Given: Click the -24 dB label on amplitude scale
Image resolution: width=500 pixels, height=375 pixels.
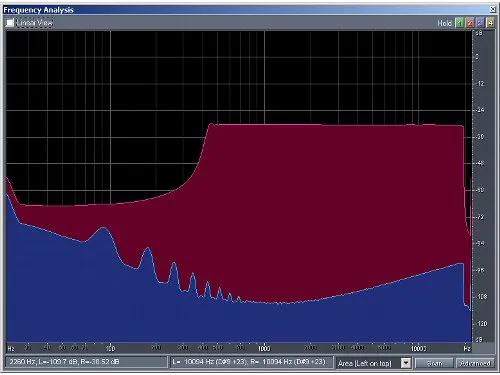Looking at the screenshot, I should pyautogui.click(x=480, y=110).
